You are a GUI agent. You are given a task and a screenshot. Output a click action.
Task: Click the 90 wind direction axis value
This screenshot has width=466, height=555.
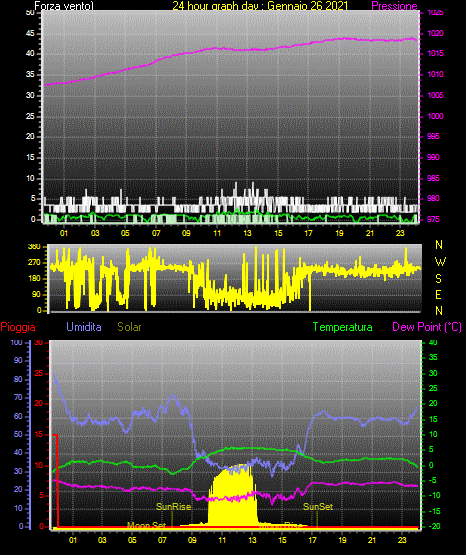36,294
